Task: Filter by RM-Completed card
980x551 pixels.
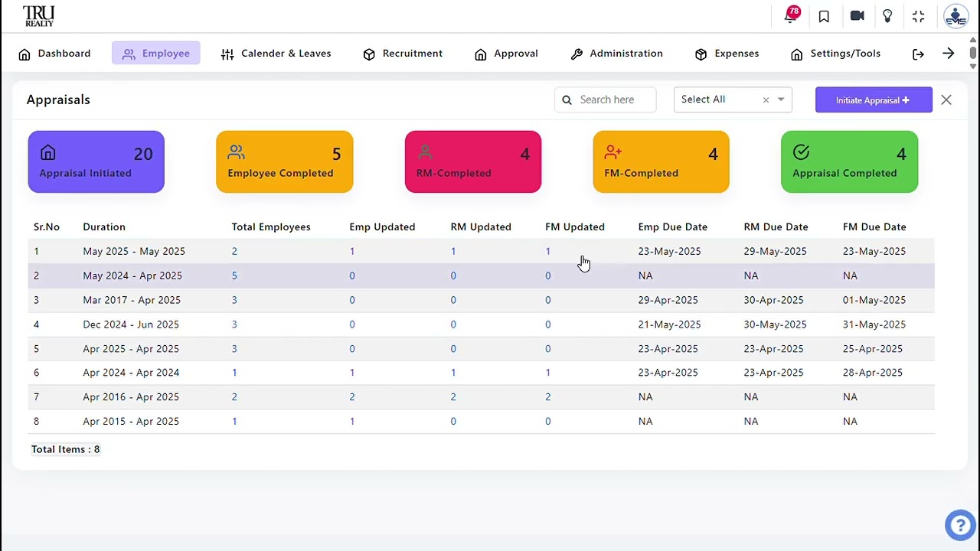Action: click(473, 161)
